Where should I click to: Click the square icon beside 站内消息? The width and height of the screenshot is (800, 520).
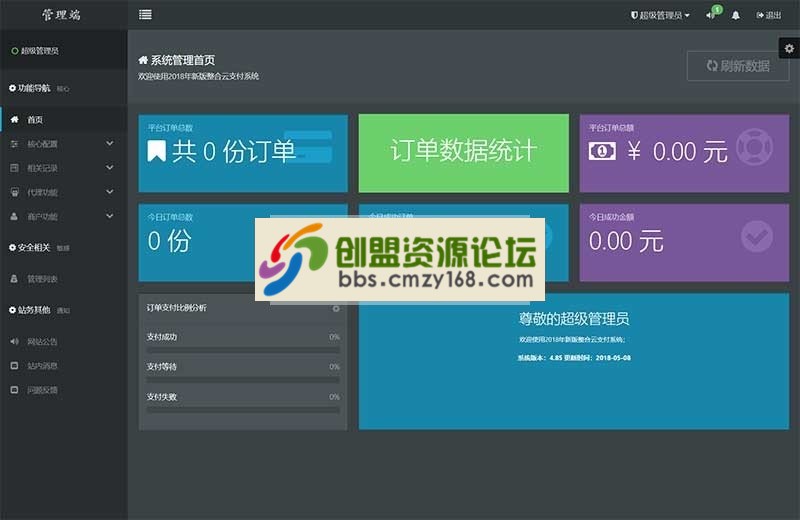pyautogui.click(x=14, y=365)
